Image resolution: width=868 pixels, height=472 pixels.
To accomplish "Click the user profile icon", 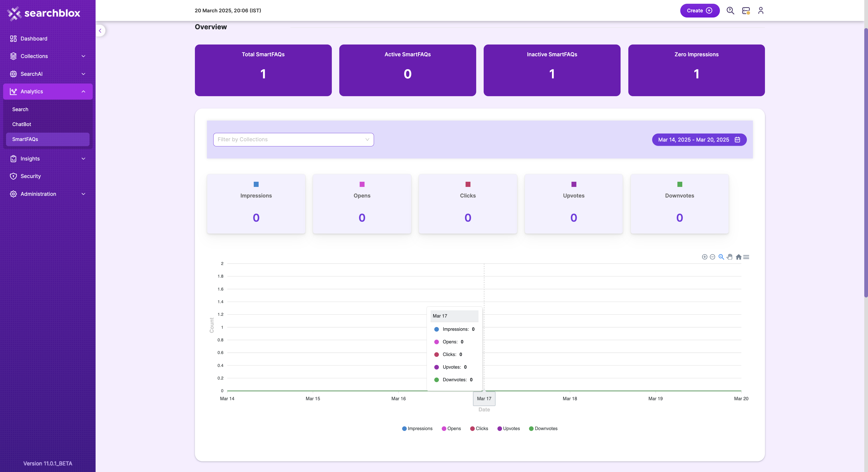I will tap(761, 10).
